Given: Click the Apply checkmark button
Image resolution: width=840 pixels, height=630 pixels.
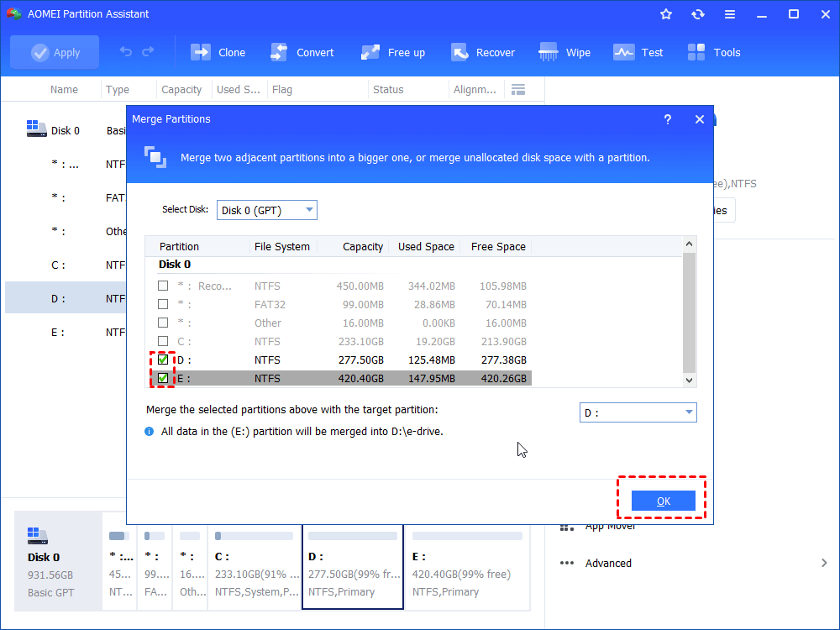Looking at the screenshot, I should pos(55,52).
